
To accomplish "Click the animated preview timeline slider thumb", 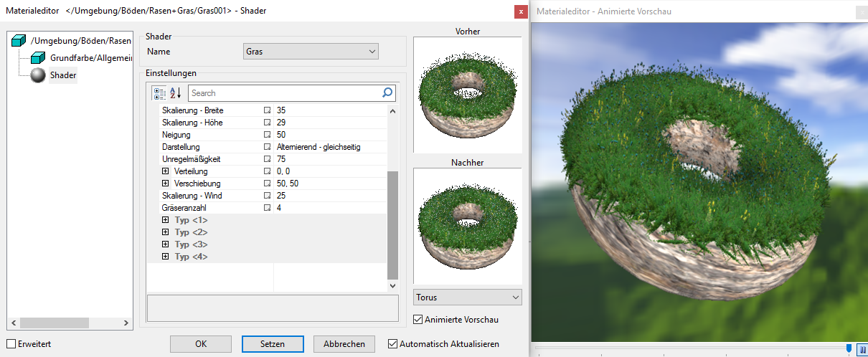I will pyautogui.click(x=849, y=348).
